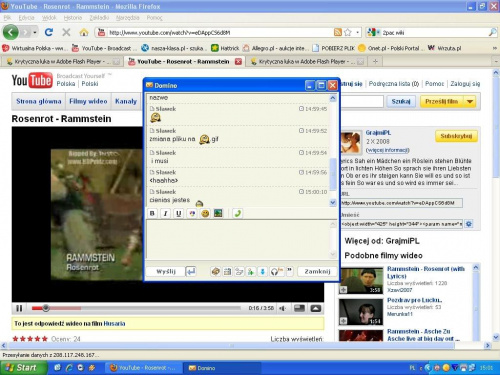
Task: Open Filmy wideo YouTube tab
Action: point(88,101)
